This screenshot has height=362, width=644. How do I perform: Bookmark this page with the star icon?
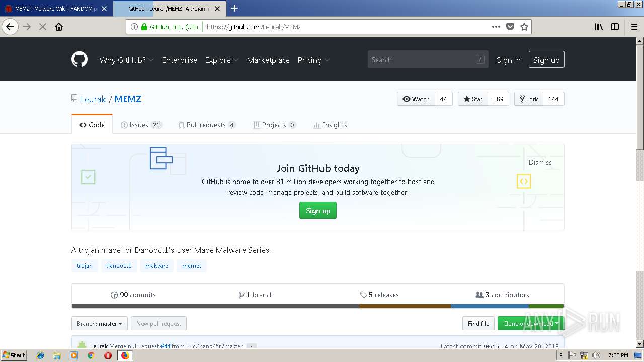point(524,27)
